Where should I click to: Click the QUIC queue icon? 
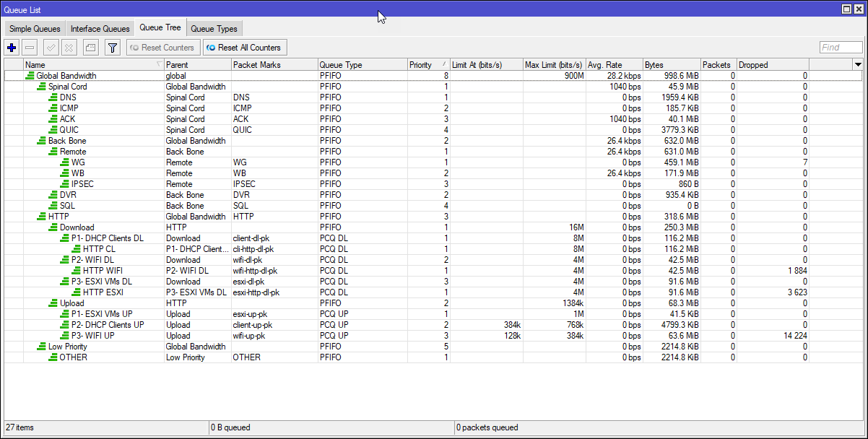[53, 130]
